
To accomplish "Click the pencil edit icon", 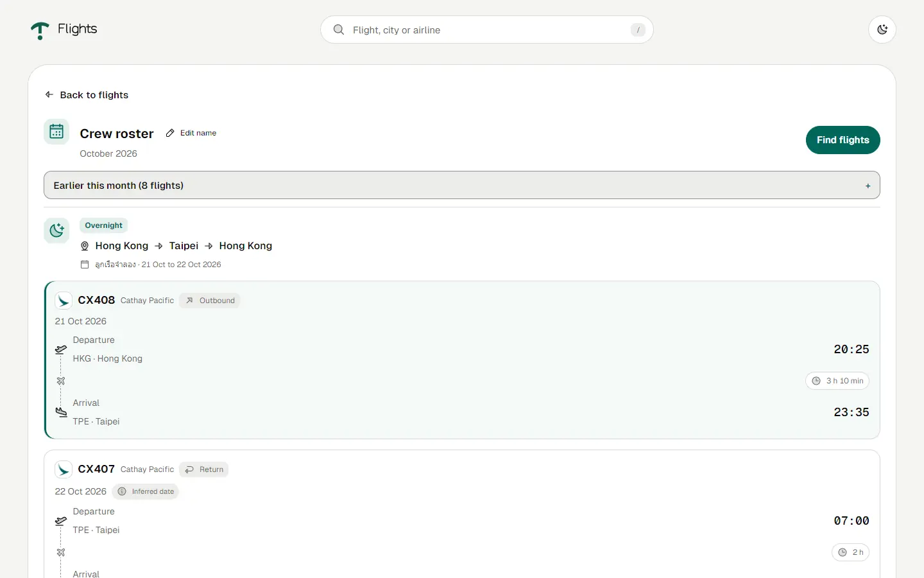I will (170, 133).
